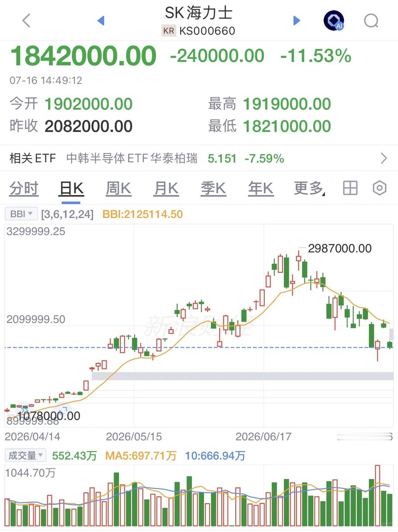Tap the price change -240000.00

(x=217, y=56)
